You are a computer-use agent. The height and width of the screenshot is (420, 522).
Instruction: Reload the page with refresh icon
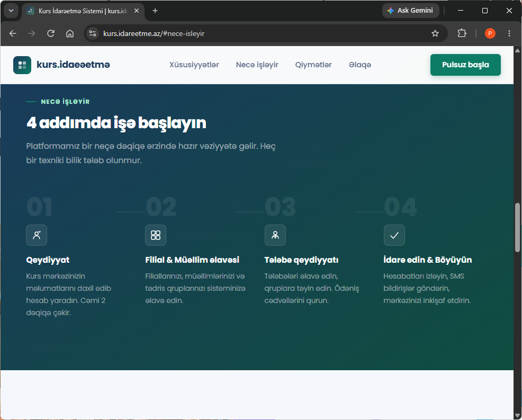pyautogui.click(x=51, y=33)
